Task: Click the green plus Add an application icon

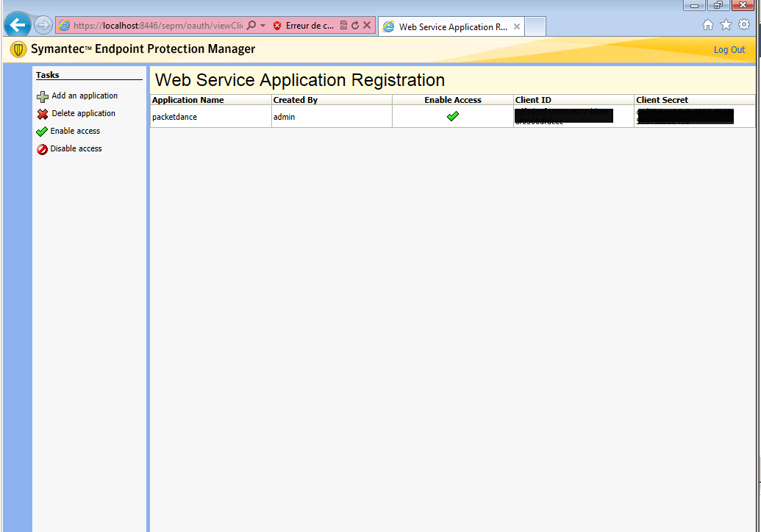Action: pyautogui.click(x=43, y=96)
